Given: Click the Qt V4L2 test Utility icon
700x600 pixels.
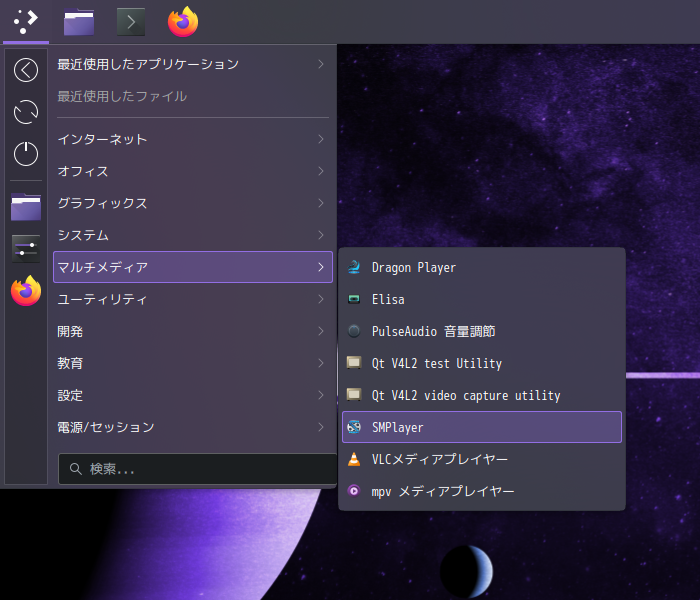Looking at the screenshot, I should click(354, 363).
